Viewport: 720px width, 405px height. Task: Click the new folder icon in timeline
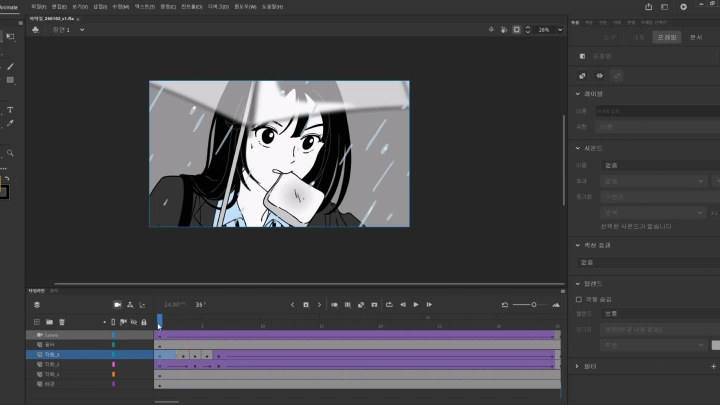pos(48,322)
